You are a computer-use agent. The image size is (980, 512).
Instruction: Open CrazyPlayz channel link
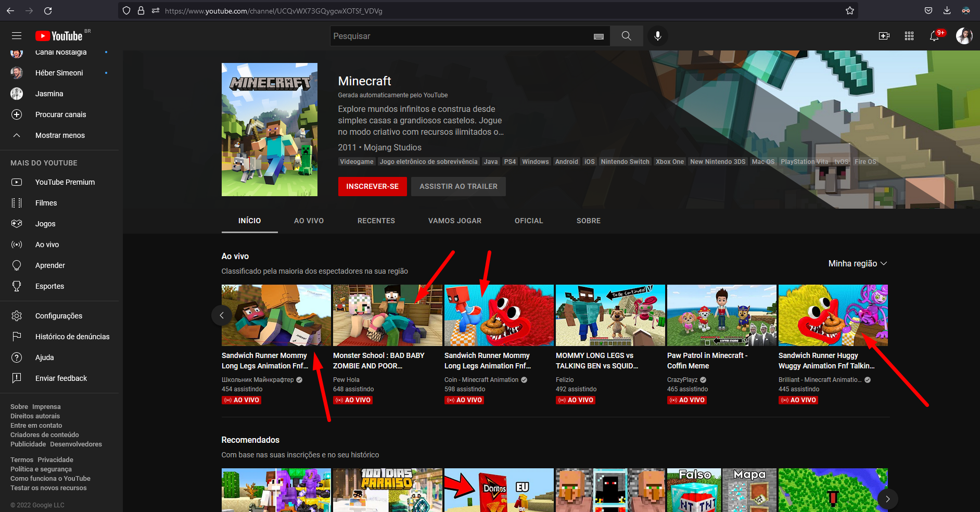(682, 380)
